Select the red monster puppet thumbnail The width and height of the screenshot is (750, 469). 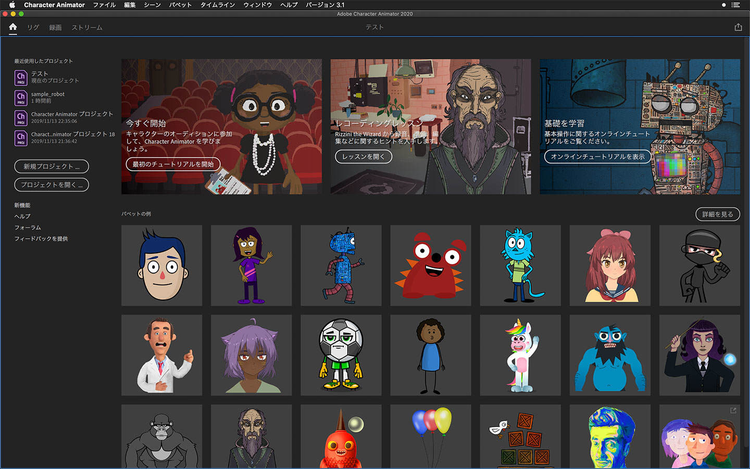pyautogui.click(x=430, y=265)
